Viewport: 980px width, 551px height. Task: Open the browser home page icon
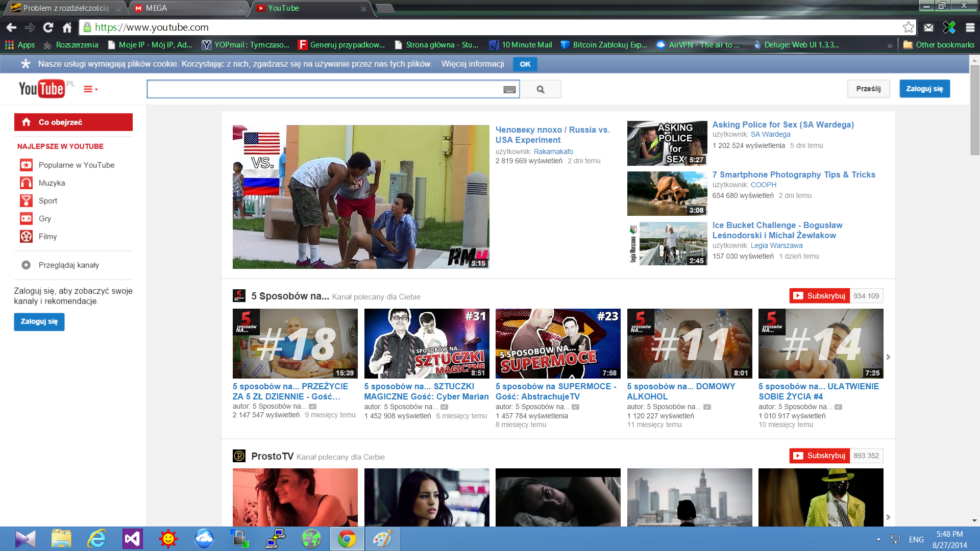(x=67, y=28)
